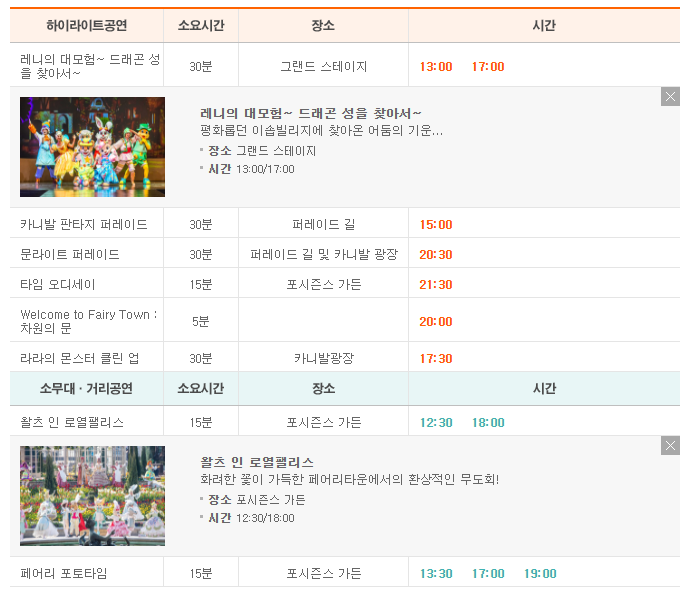Select the 17:00 time for 페어리 포토타임

coord(488,573)
